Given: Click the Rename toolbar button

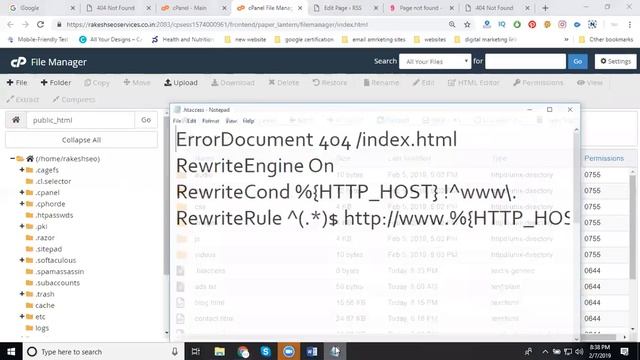Looking at the screenshot, I should [381, 82].
